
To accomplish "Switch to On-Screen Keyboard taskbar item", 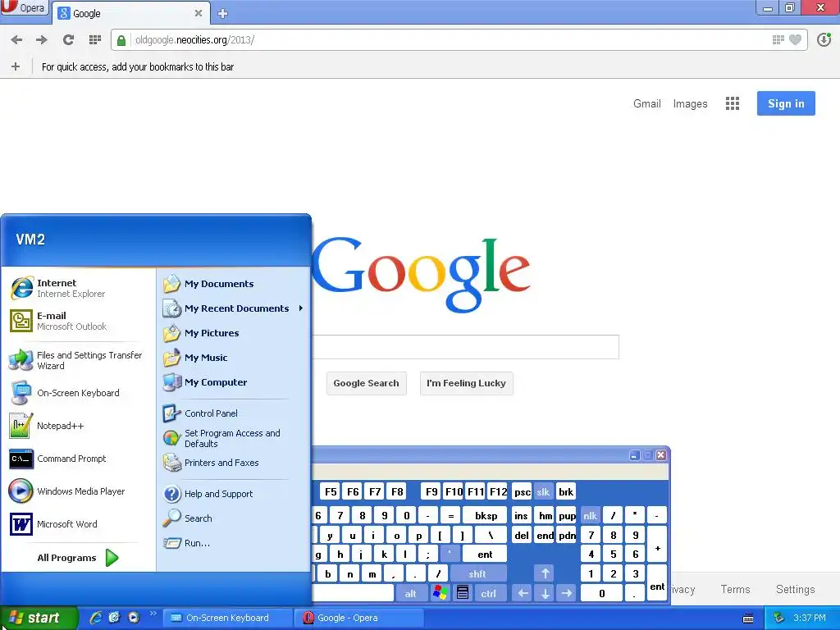I will [227, 618].
